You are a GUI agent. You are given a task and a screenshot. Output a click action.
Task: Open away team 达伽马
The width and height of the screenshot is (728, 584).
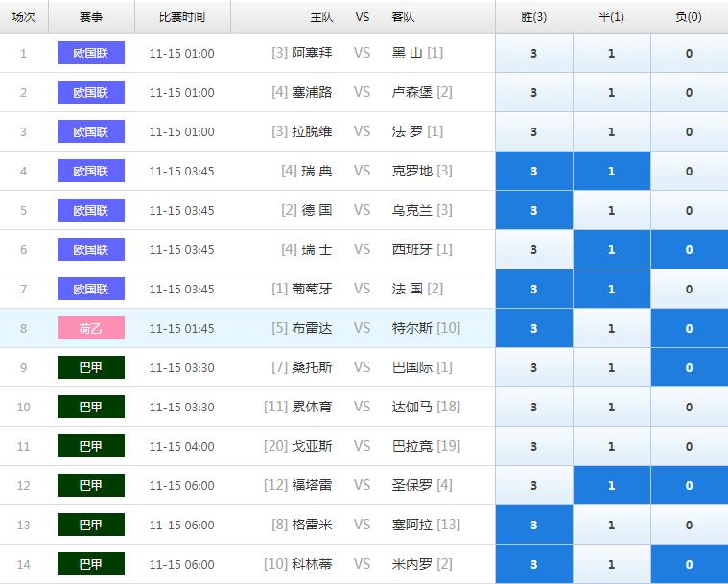(x=412, y=407)
